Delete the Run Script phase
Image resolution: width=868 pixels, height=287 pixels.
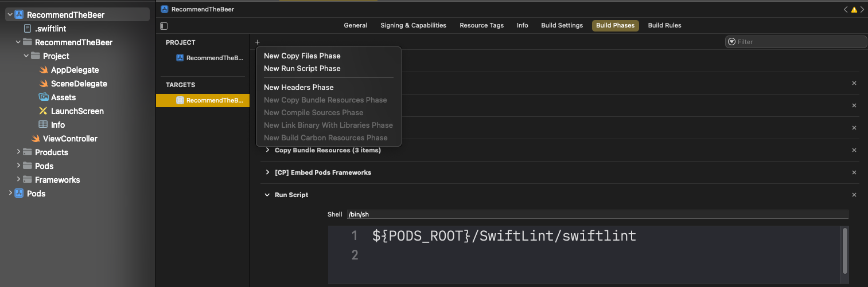pyautogui.click(x=854, y=195)
